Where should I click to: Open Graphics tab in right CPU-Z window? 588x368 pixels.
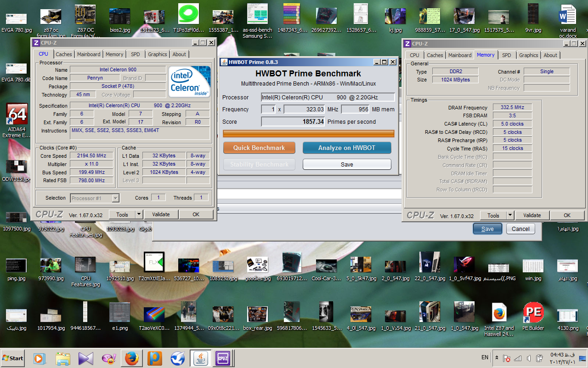tap(528, 55)
